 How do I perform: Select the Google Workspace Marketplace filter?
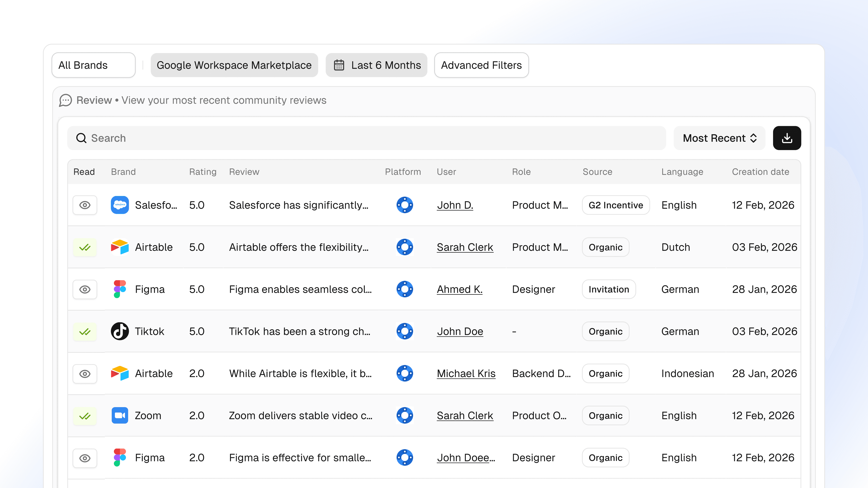coord(234,65)
